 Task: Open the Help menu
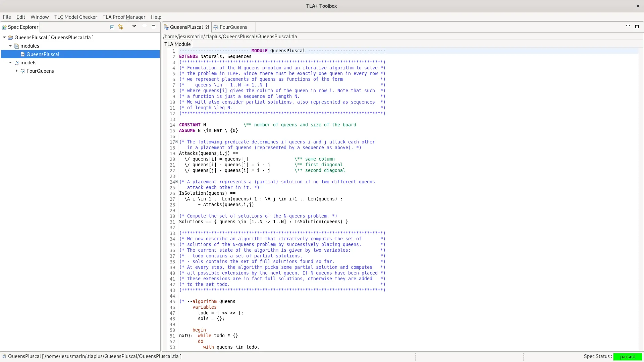[156, 17]
